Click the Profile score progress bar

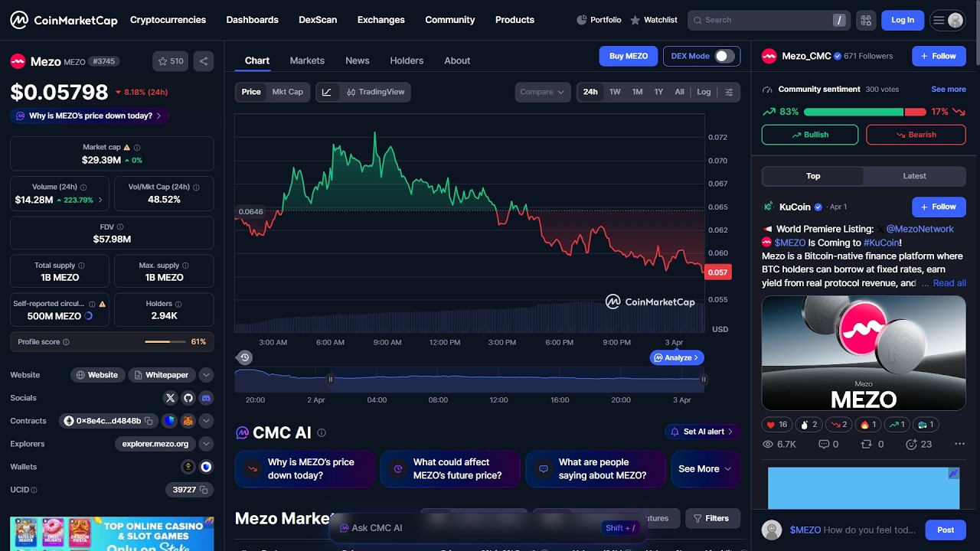point(165,342)
